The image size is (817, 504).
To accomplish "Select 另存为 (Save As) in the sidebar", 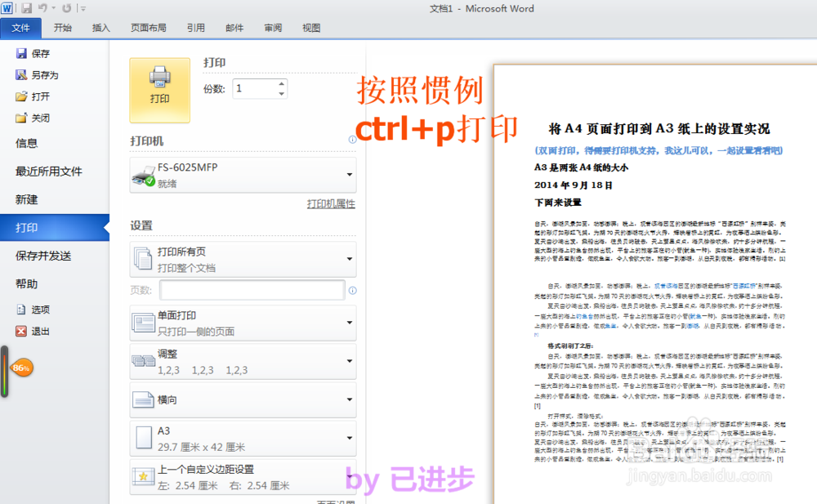I will pyautogui.click(x=42, y=74).
